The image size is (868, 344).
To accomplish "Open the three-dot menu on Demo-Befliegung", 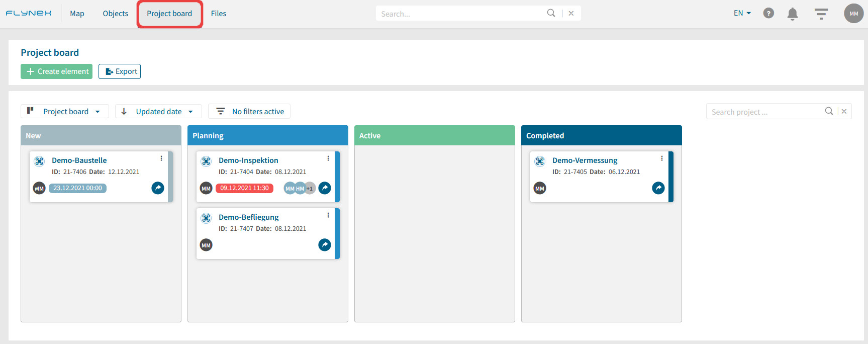I will coord(328,215).
